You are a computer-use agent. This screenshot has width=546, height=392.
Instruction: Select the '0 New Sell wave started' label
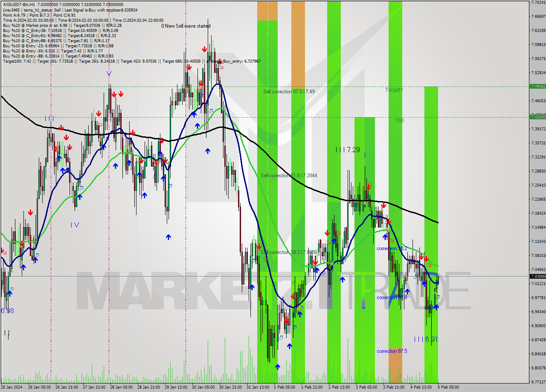pyautogui.click(x=186, y=26)
